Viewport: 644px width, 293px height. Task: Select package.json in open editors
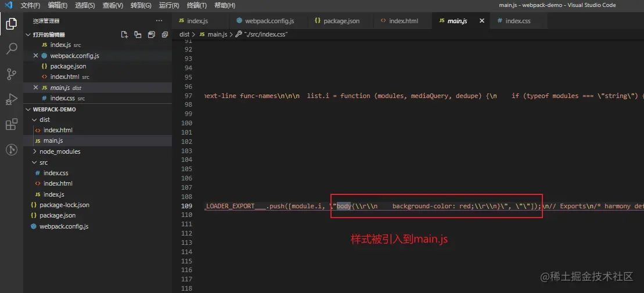click(x=98, y=67)
